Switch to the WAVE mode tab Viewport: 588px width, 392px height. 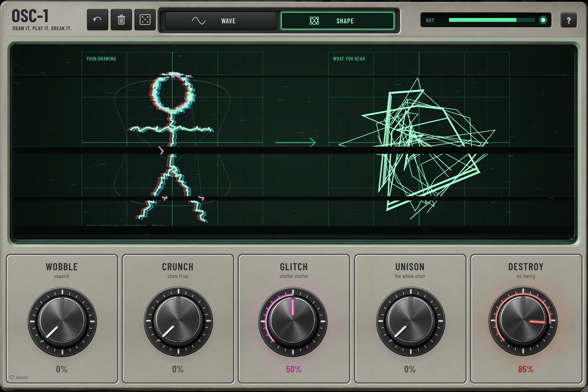click(221, 21)
